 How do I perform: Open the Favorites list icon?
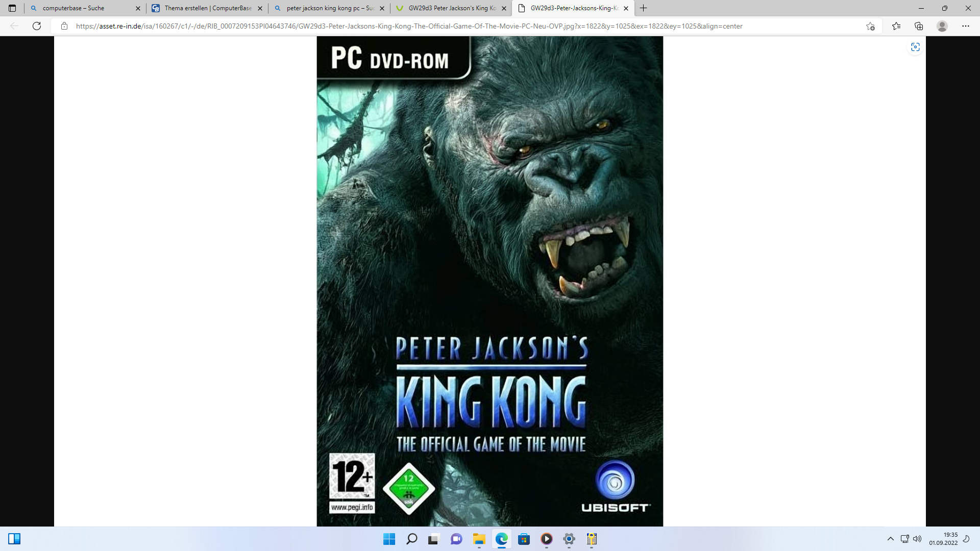tap(896, 26)
